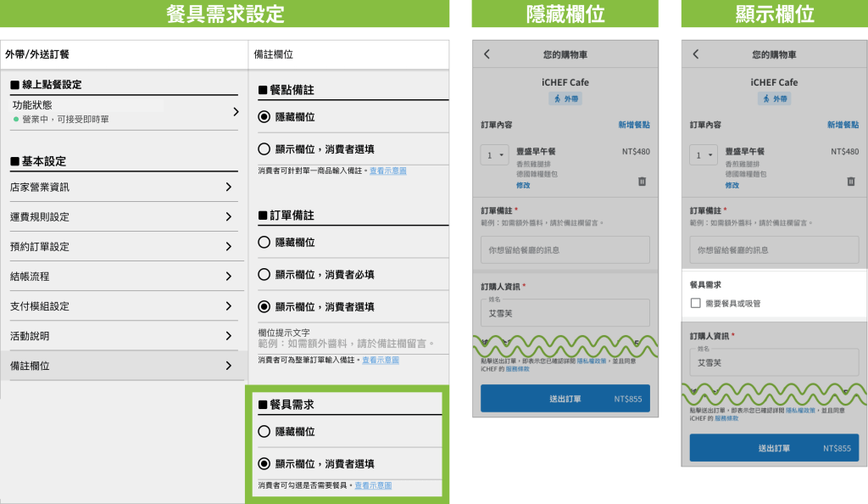
Task: Click the 外帶 badge in the 隱藏欄位 cart
Action: click(x=565, y=99)
